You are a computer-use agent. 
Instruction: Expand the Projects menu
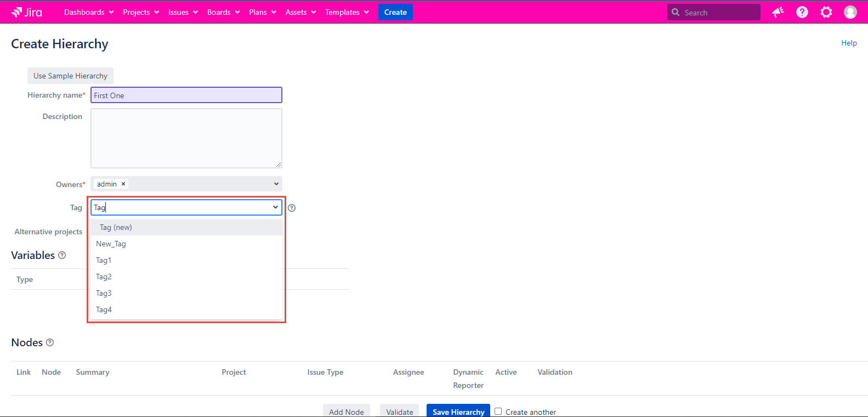click(141, 12)
